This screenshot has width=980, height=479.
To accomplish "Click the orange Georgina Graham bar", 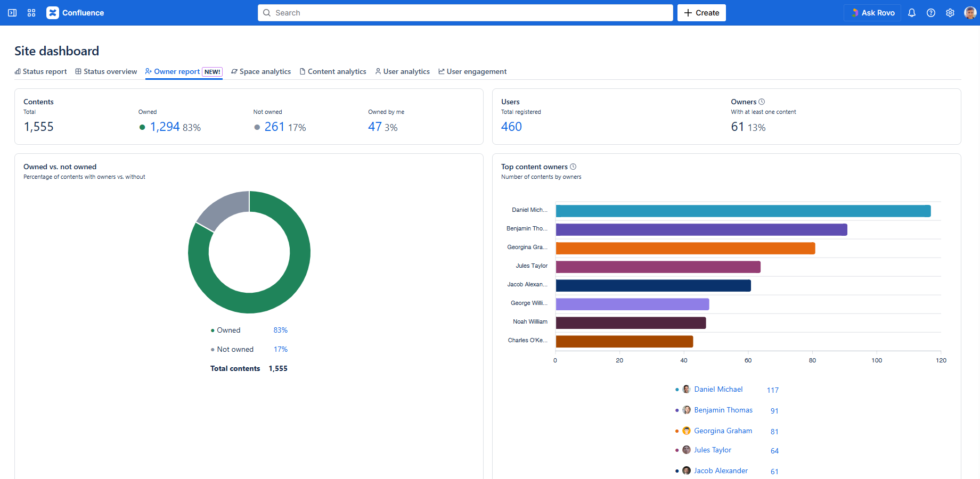I will [685, 249].
